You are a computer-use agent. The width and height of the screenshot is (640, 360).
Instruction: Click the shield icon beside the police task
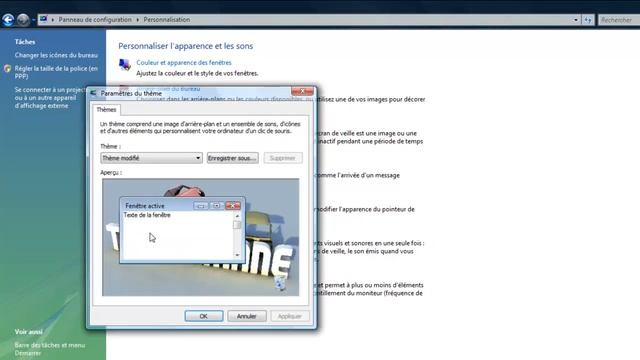coord(7,69)
